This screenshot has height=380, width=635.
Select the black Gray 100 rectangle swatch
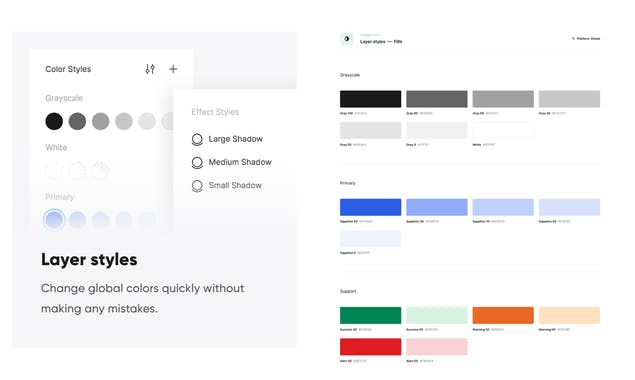coord(371,99)
